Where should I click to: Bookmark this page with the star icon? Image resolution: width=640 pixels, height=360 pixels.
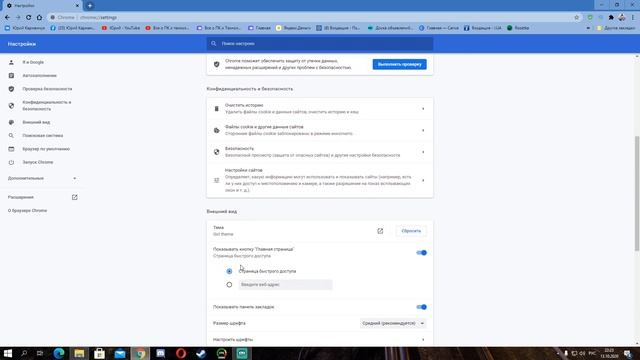click(577, 18)
